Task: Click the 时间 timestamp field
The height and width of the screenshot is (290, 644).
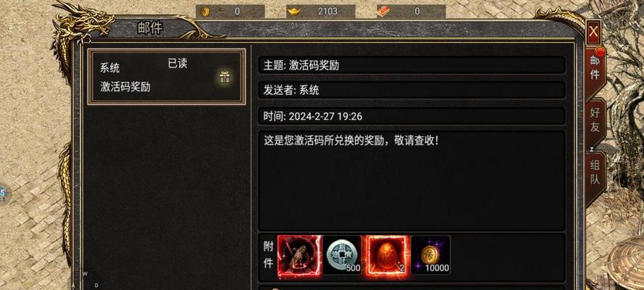Action: click(x=411, y=116)
